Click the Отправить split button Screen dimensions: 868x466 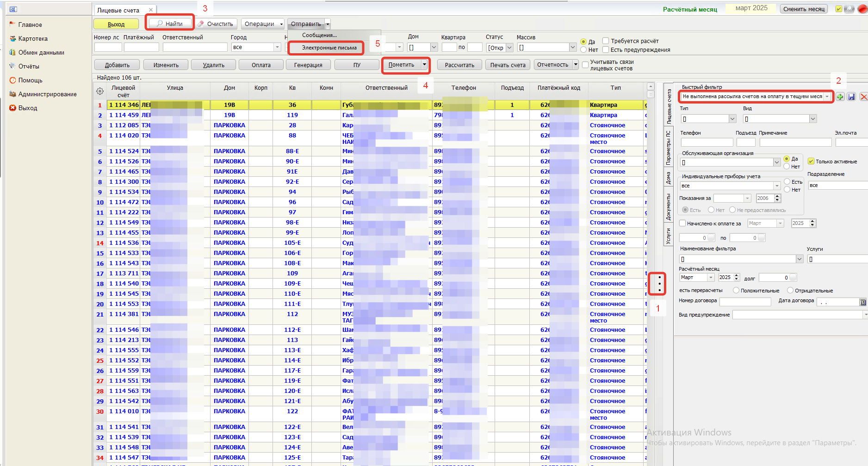[305, 24]
